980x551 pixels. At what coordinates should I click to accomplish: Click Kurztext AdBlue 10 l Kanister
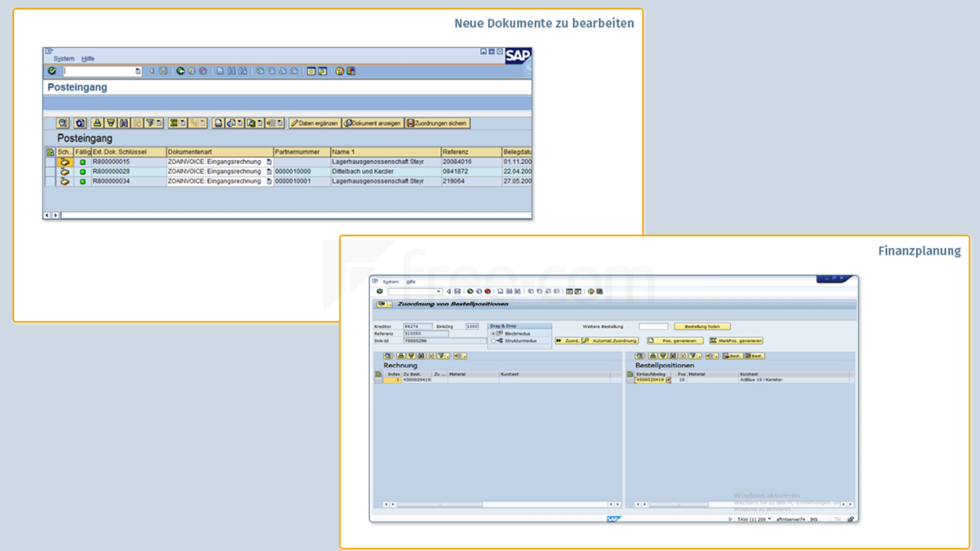tap(761, 380)
